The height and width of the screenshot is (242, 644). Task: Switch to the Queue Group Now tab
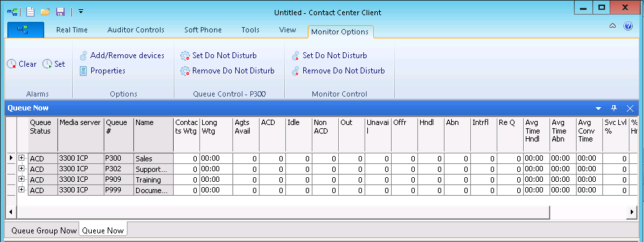44,231
